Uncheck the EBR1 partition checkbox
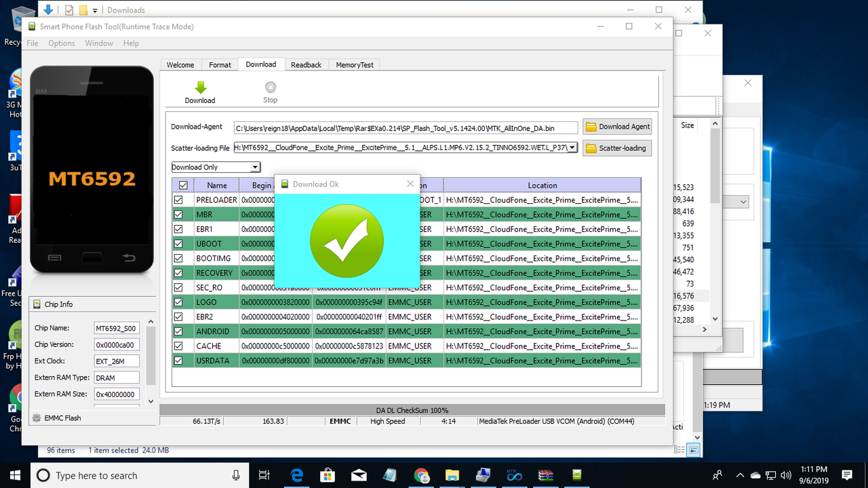This screenshot has height=488, width=868. click(x=178, y=229)
